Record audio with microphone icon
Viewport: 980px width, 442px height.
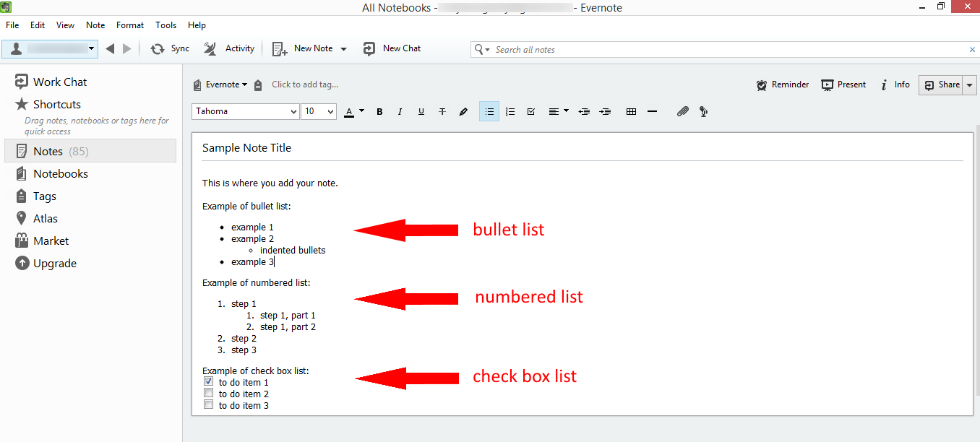(703, 112)
